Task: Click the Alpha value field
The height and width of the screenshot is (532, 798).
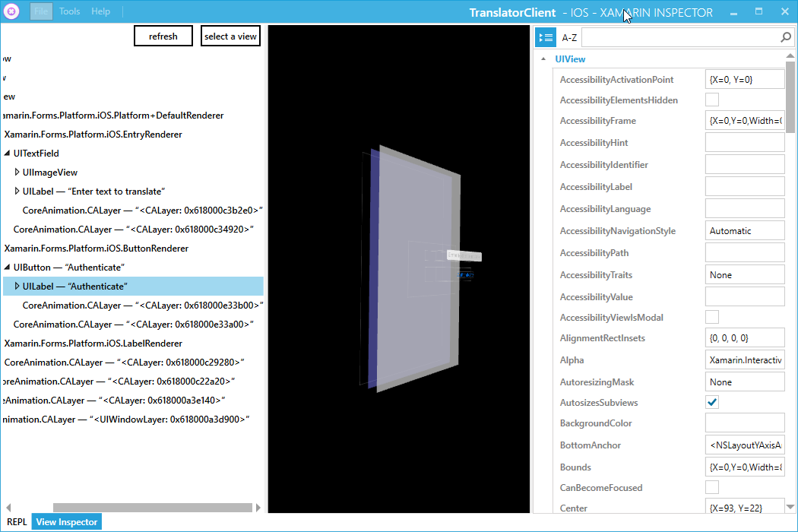Action: [745, 360]
